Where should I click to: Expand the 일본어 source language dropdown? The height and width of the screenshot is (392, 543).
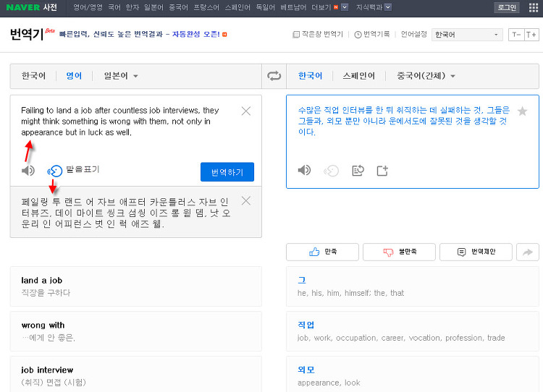(x=121, y=76)
